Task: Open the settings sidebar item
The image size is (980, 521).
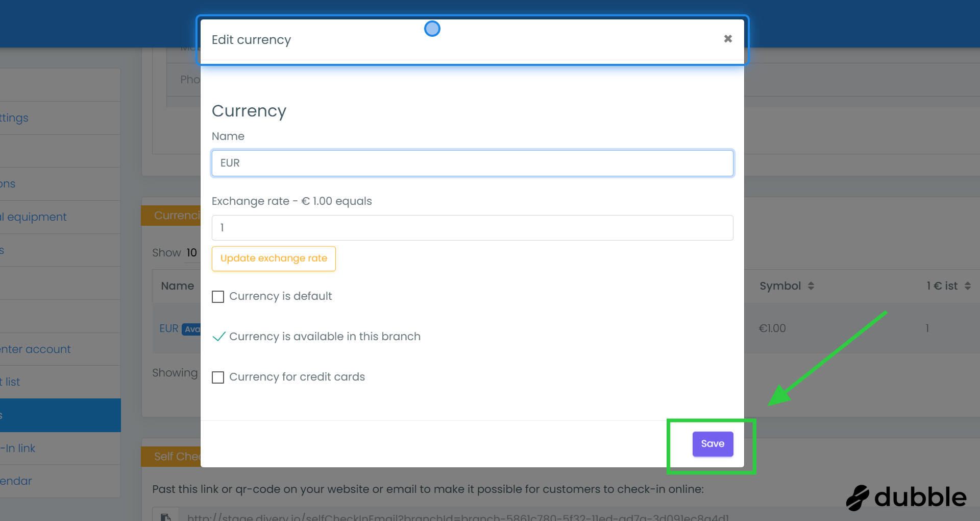Action: (x=14, y=118)
